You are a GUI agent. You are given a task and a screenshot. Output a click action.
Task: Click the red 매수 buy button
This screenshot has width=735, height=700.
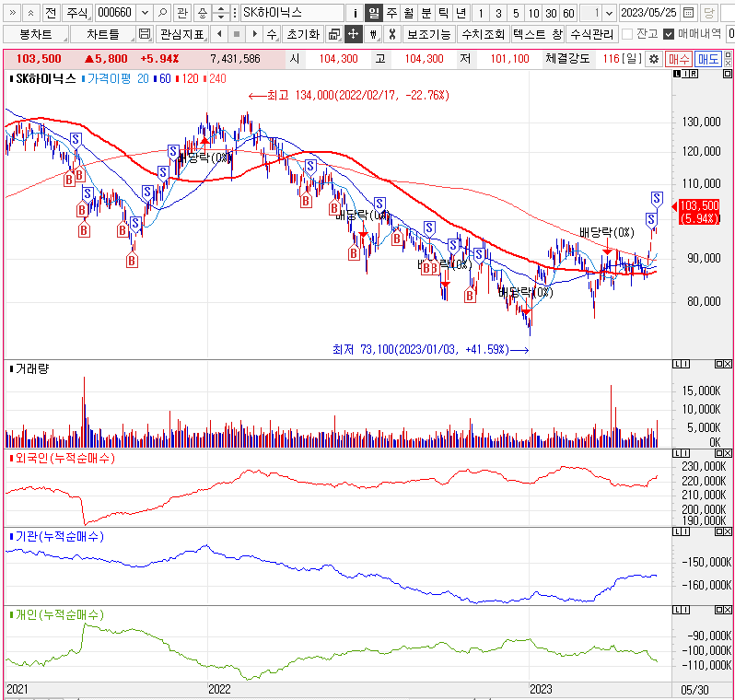[679, 59]
